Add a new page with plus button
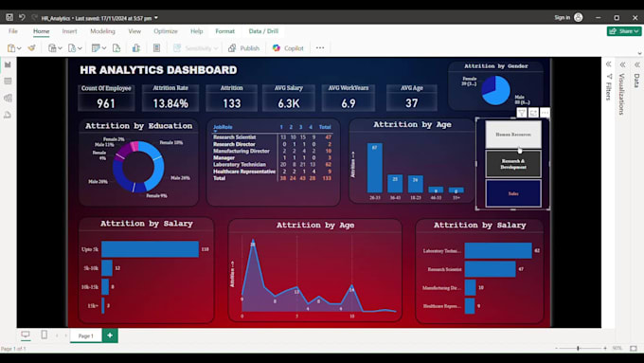644x363 pixels. tap(110, 336)
